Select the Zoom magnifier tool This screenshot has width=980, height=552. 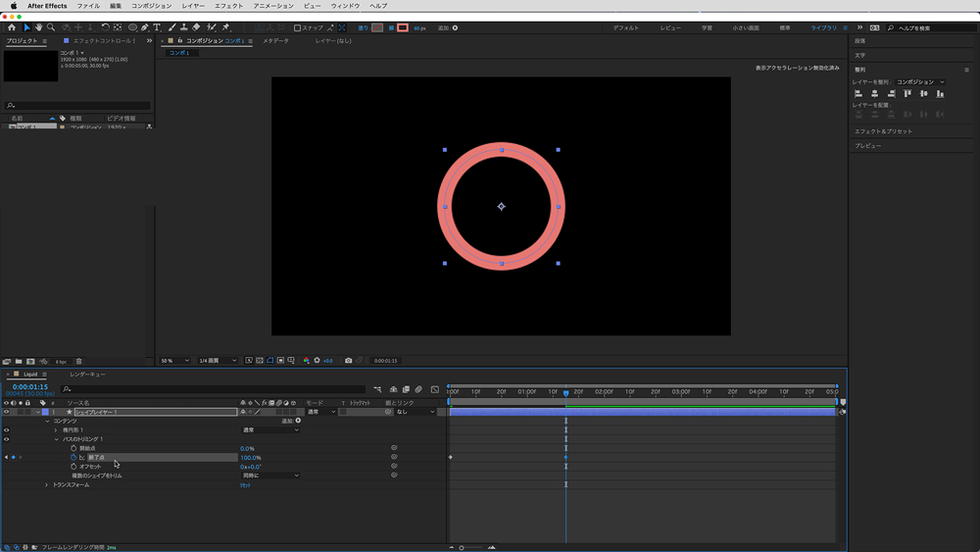[51, 27]
